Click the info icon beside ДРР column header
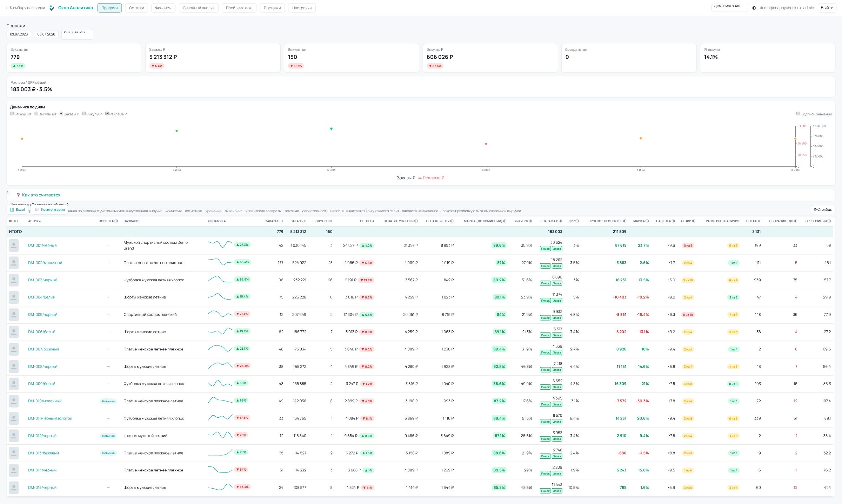 tap(577, 221)
